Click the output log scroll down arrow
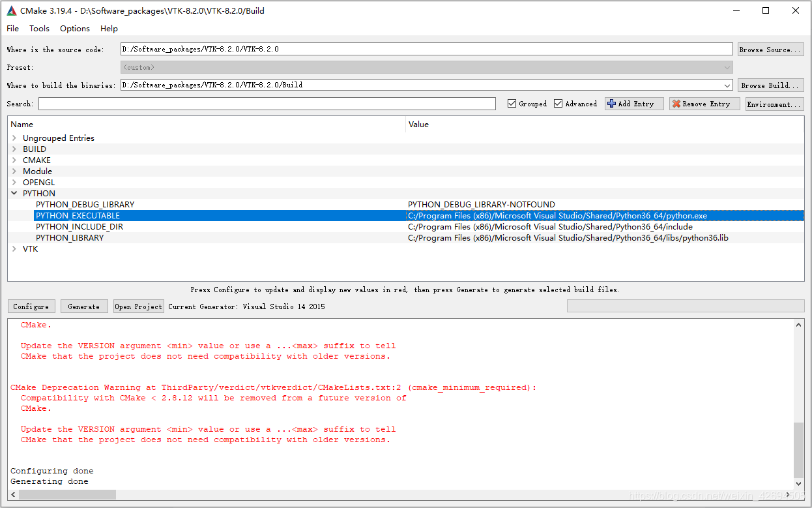 (x=799, y=484)
